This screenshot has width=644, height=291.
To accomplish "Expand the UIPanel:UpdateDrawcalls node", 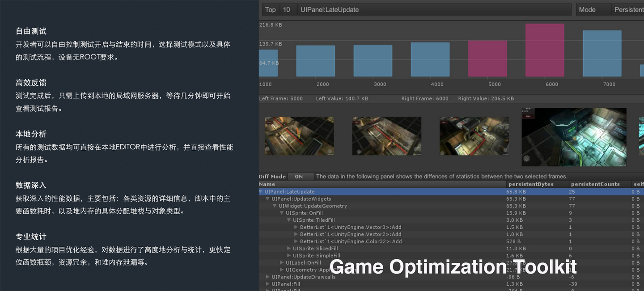I will tap(267, 277).
